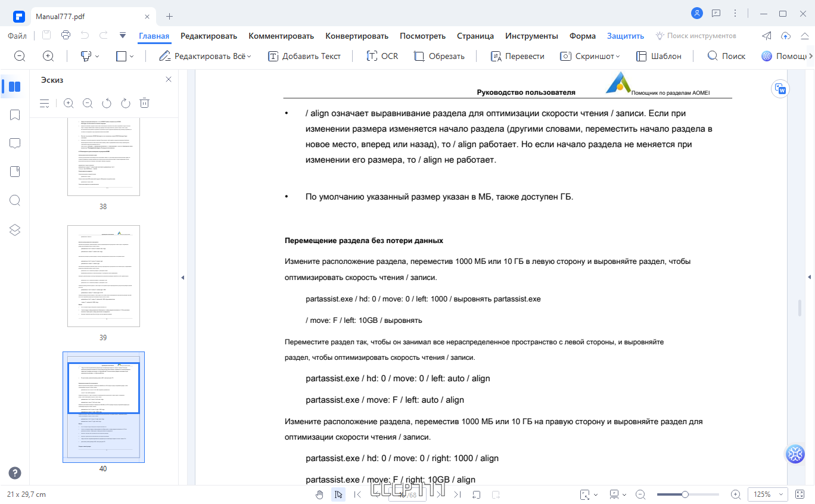The width and height of the screenshot is (815, 504).
Task: Click the Добавить Текст button
Action: point(304,56)
